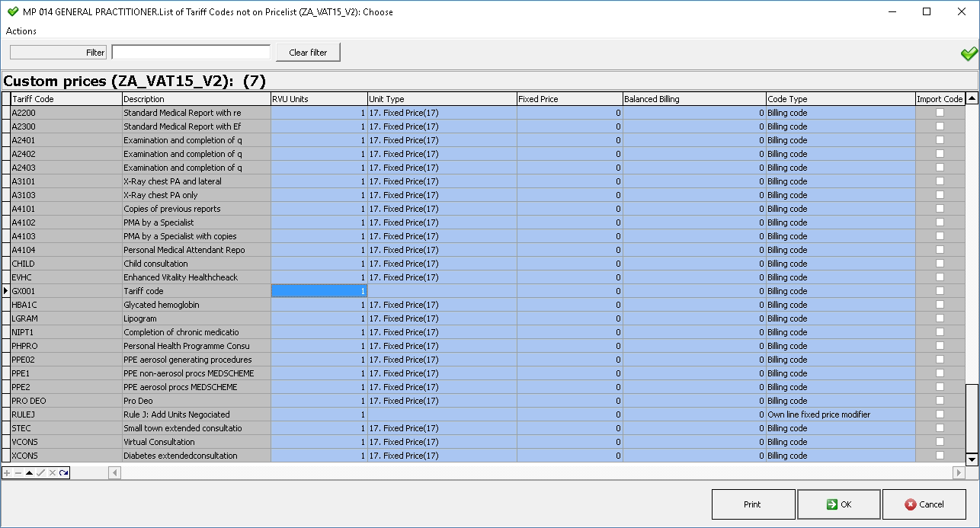The height and width of the screenshot is (528, 980).
Task: Click the cancel edit X in navigator
Action: coord(52,473)
